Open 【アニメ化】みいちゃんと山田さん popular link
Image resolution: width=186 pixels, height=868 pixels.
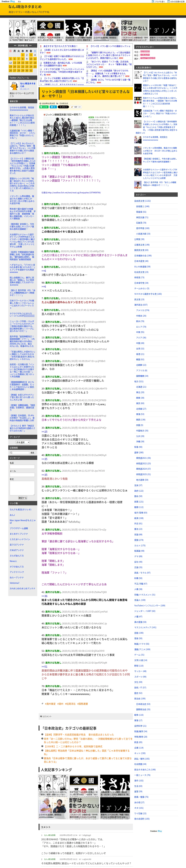click(160, 77)
